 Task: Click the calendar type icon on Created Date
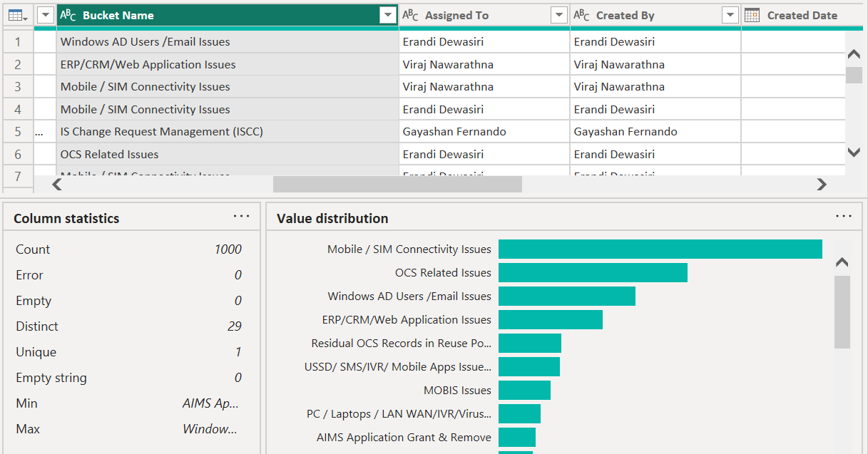tap(752, 15)
